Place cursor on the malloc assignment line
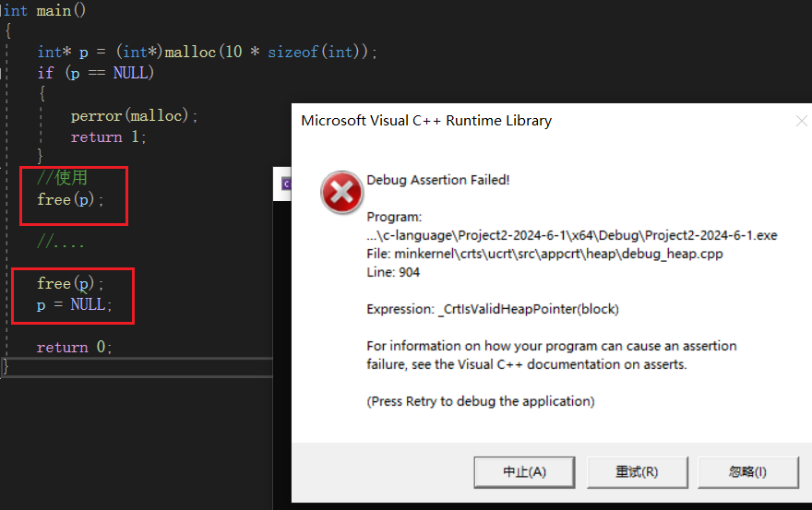This screenshot has width=812, height=510. pos(208,53)
